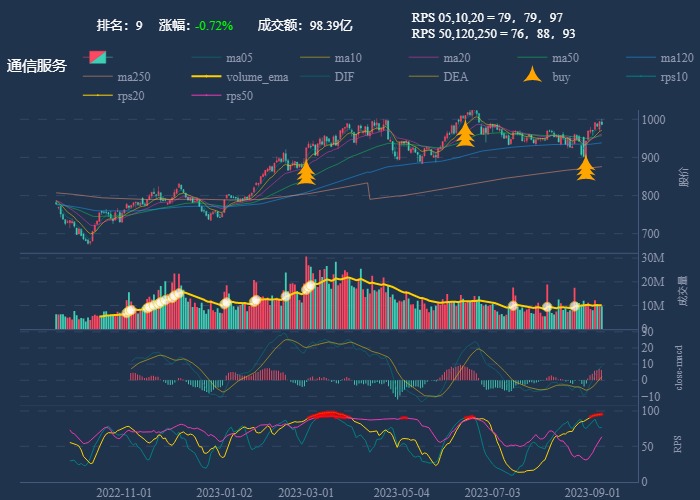Toggle the DIF legend entry
Screen dimensions: 700x500
[x=316, y=77]
